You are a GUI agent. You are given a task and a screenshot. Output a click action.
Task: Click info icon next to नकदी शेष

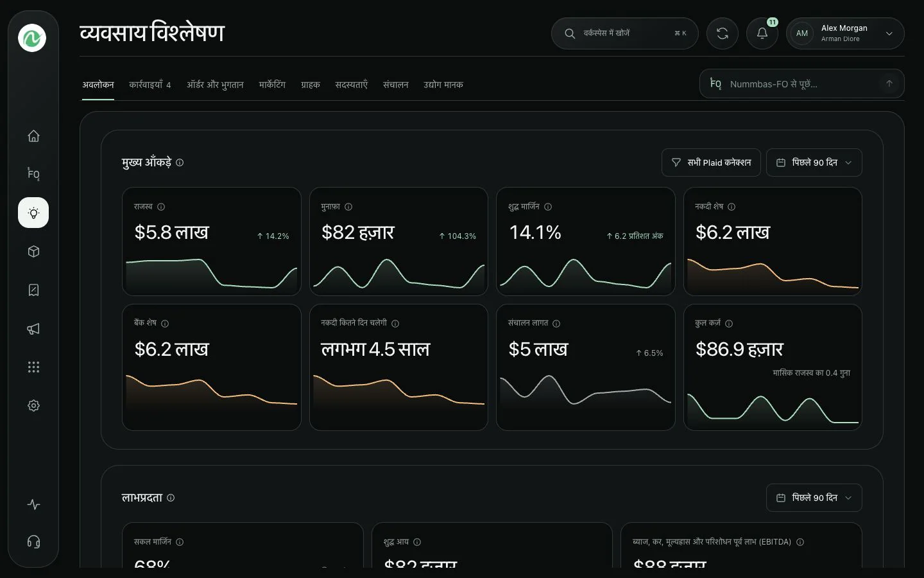[x=732, y=207]
